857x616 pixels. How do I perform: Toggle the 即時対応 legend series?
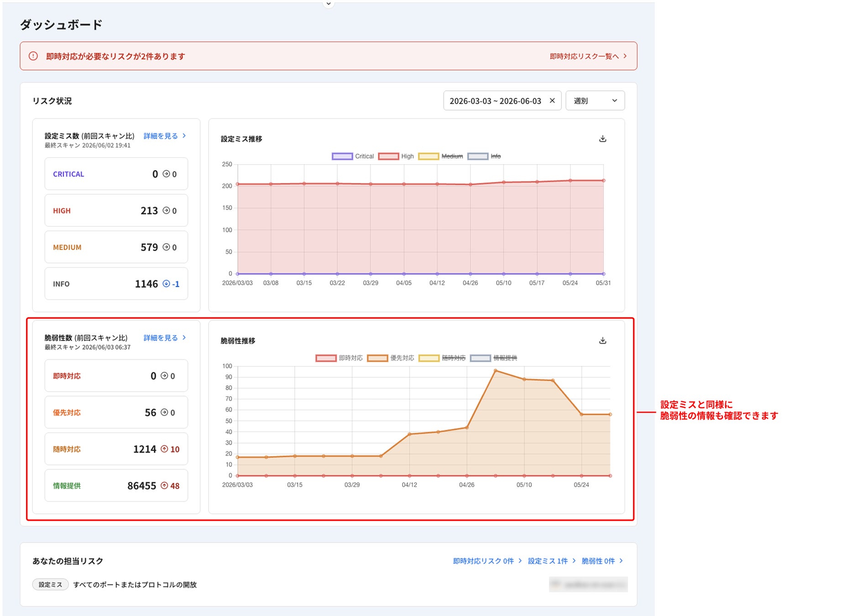339,358
